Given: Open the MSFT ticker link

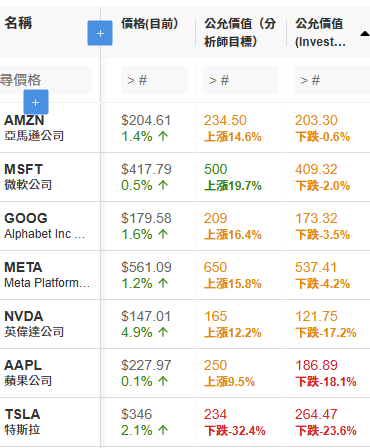Looking at the screenshot, I should pos(23,169).
